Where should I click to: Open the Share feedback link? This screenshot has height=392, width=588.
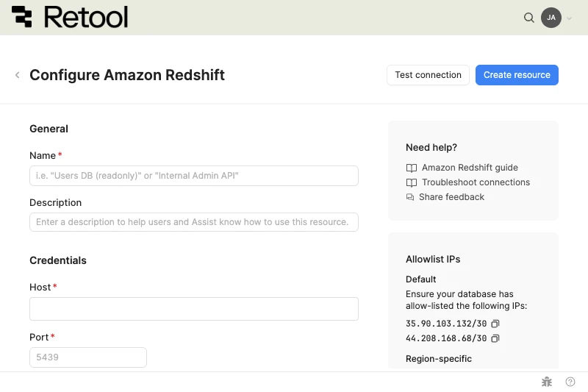pyautogui.click(x=451, y=197)
